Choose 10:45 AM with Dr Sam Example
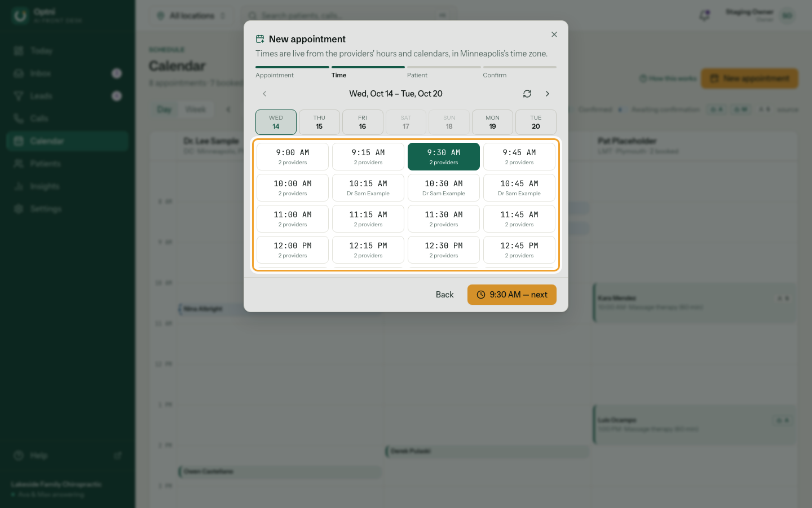 tap(519, 187)
